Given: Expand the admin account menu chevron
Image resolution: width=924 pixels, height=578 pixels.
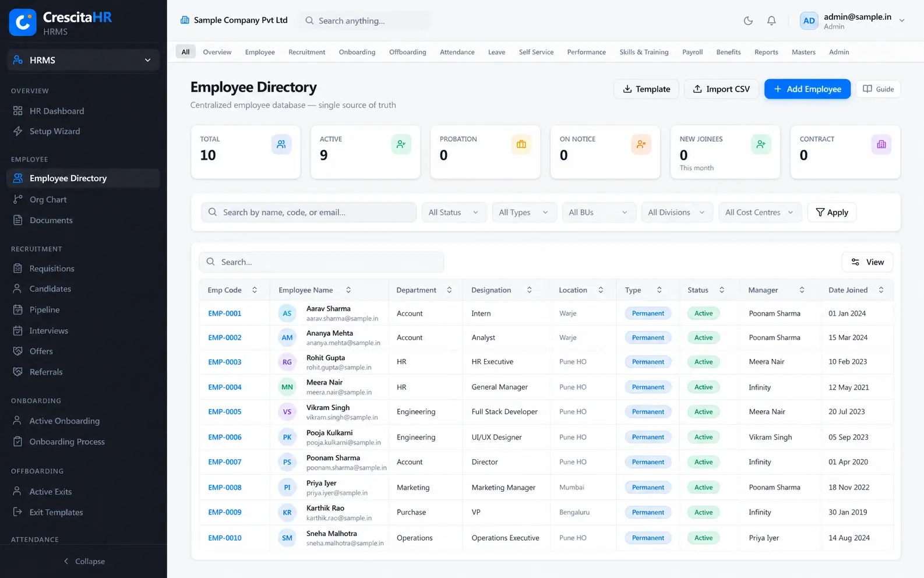Looking at the screenshot, I should pyautogui.click(x=902, y=21).
